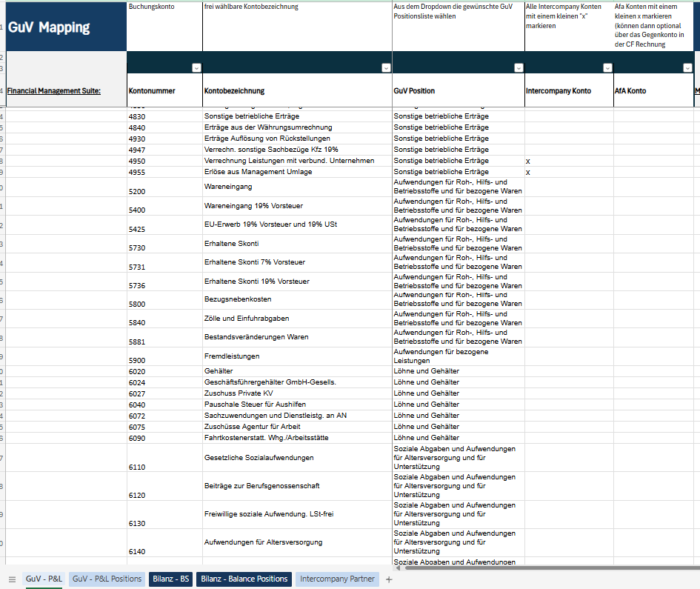Click the Financial Management Suite link
The height and width of the screenshot is (589, 700).
(x=53, y=90)
